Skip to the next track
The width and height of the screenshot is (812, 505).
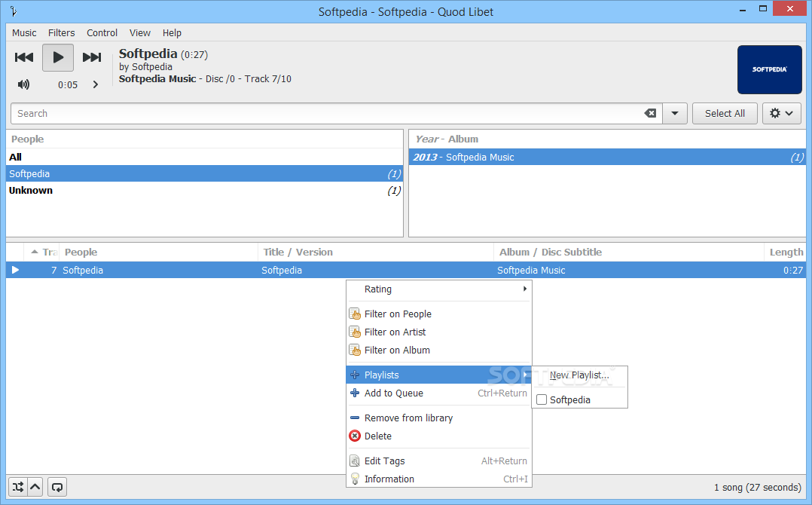point(92,57)
